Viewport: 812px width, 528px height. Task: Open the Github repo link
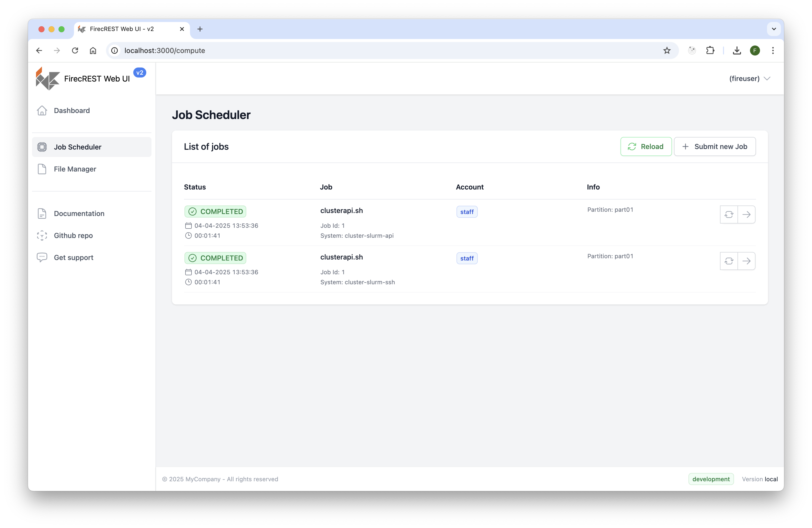pos(91,236)
